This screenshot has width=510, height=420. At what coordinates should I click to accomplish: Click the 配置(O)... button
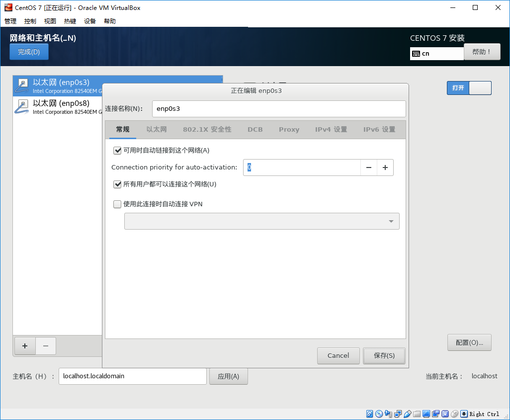pyautogui.click(x=469, y=342)
